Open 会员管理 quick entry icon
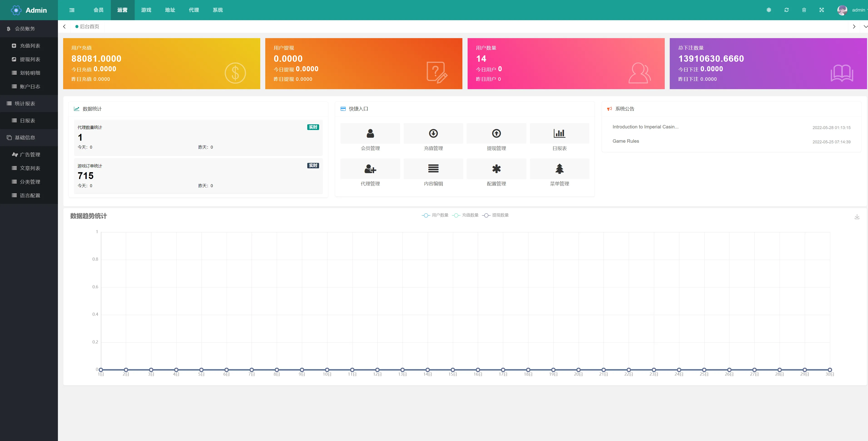Screen dimensions: 868x441 tap(370, 134)
